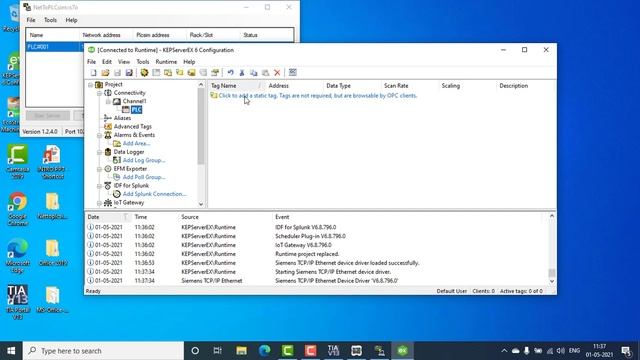This screenshot has width=640, height=360.
Task: Open the Runtime menu
Action: point(166,62)
